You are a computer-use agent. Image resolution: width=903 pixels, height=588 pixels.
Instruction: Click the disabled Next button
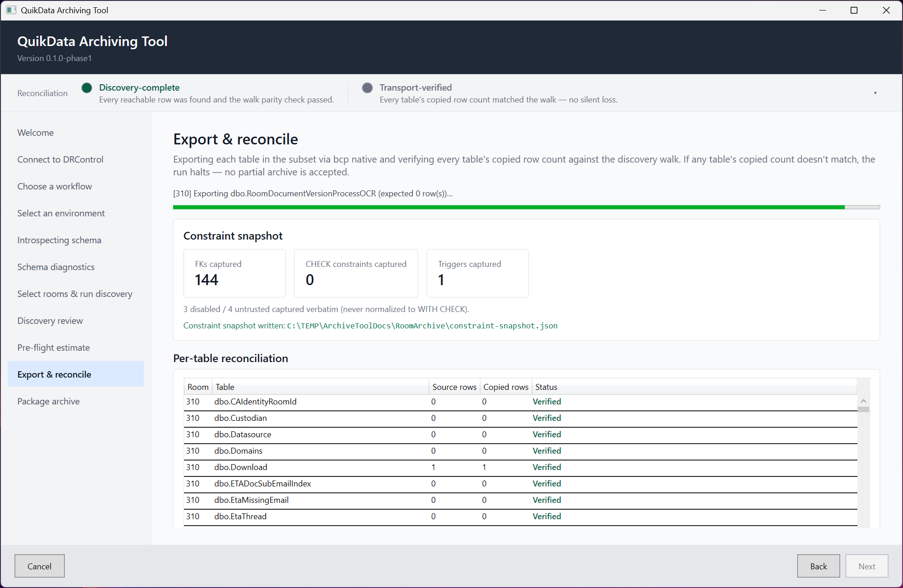point(867,566)
